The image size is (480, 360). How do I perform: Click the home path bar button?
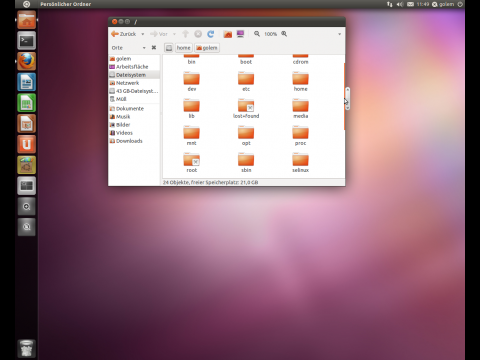tap(184, 48)
